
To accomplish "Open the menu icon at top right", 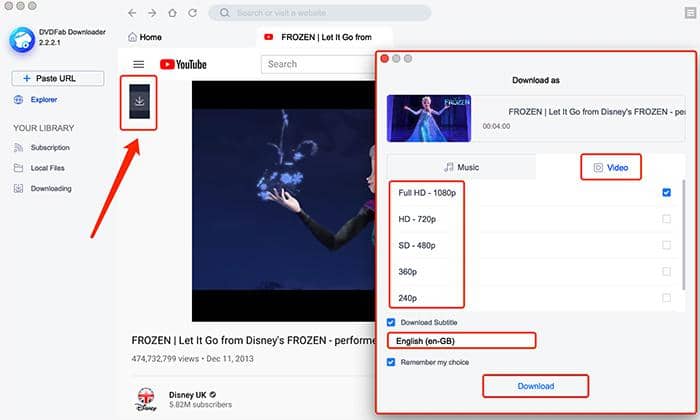I will coord(690,13).
